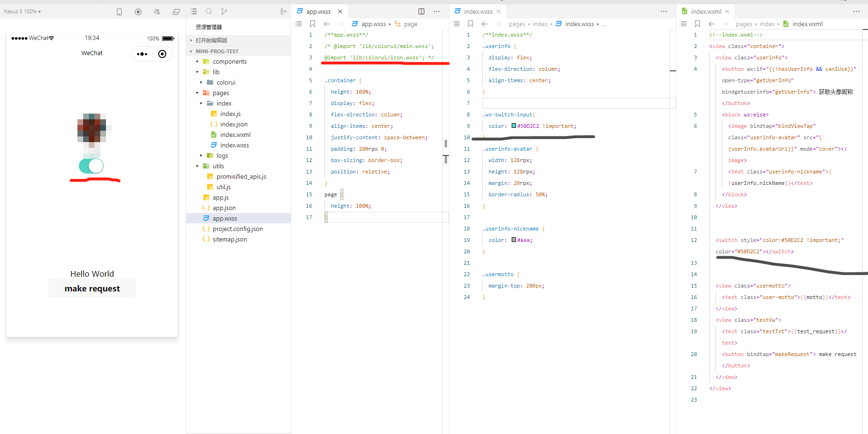Toggle the phone device view icon
The height and width of the screenshot is (434, 868).
tap(119, 12)
